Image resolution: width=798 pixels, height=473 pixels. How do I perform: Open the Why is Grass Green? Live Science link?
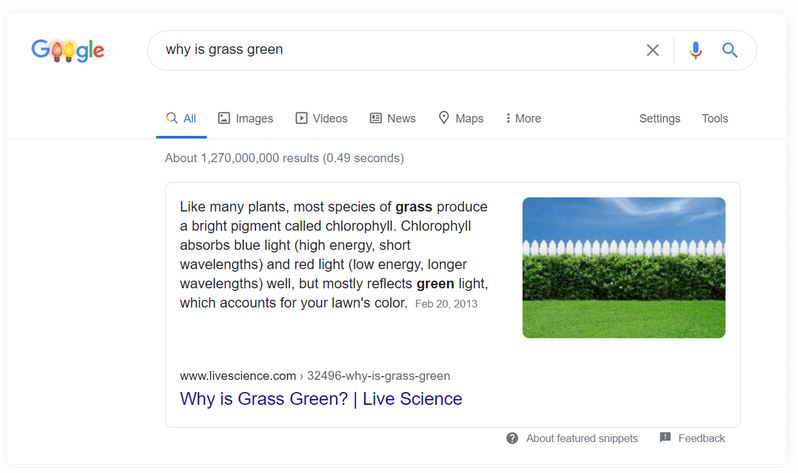(321, 399)
